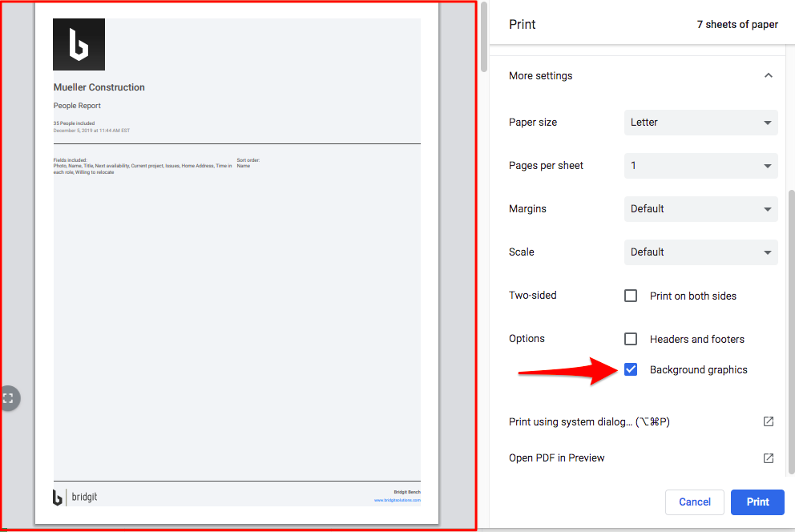
Task: Click the Cancel button
Action: 695,502
